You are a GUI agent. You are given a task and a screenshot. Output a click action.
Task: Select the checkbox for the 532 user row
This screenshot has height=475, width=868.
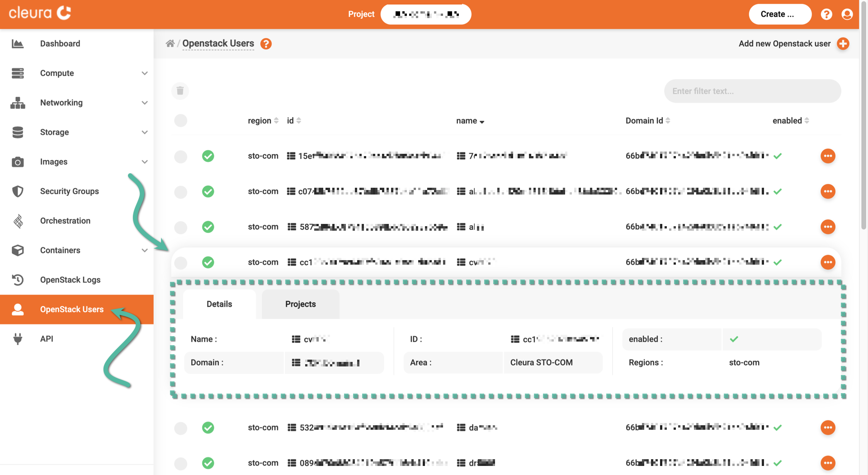181,428
